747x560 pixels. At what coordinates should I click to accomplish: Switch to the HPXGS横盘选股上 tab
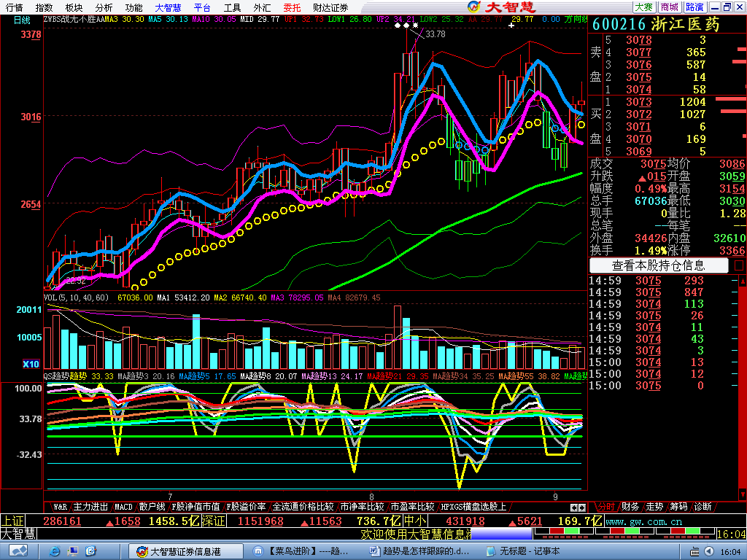[x=473, y=507]
